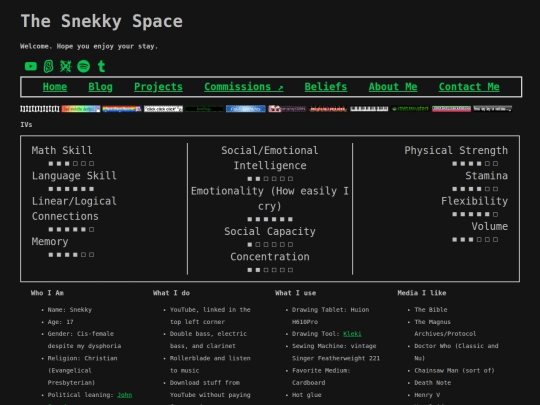The image size is (540, 405).
Task: Click the 'Memory' stat label
Action: click(x=50, y=241)
